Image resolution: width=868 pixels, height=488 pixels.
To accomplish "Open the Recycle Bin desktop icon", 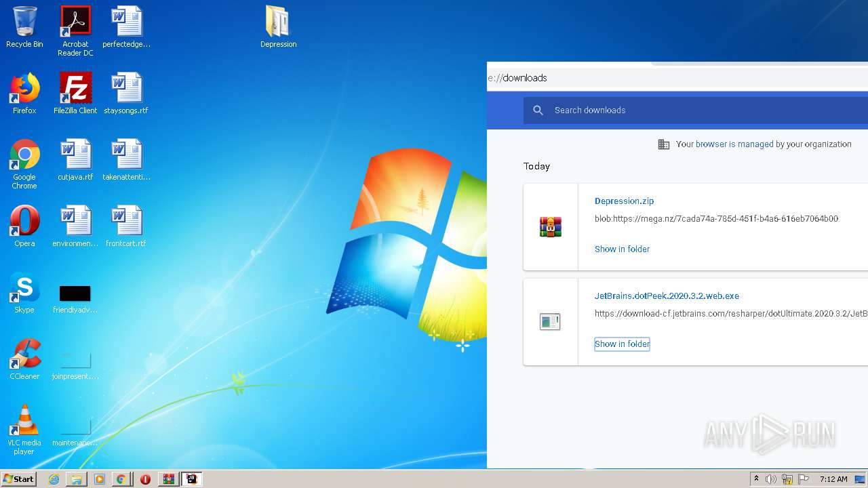I will [24, 27].
